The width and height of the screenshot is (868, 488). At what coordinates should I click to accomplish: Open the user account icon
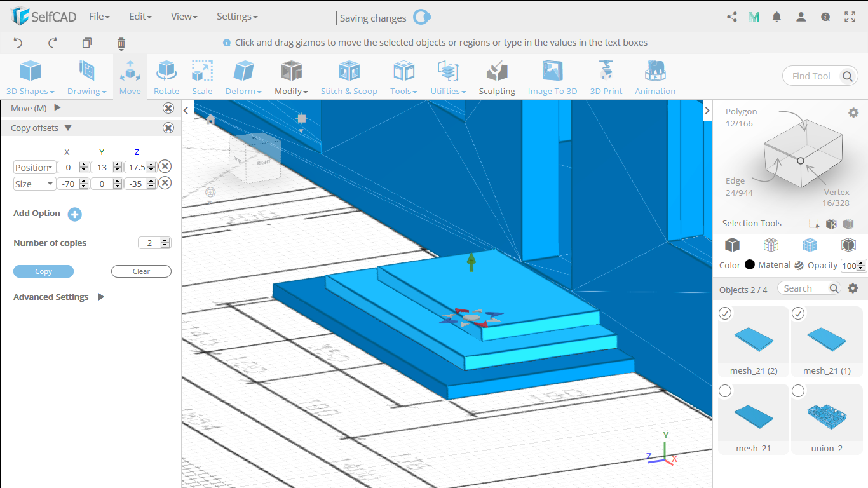click(x=801, y=17)
